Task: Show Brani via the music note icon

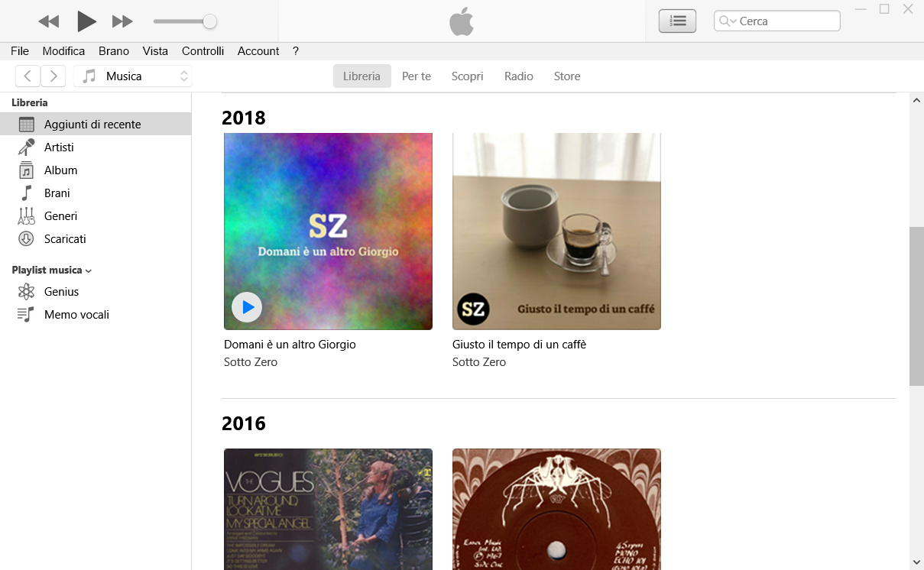Action: (27, 193)
